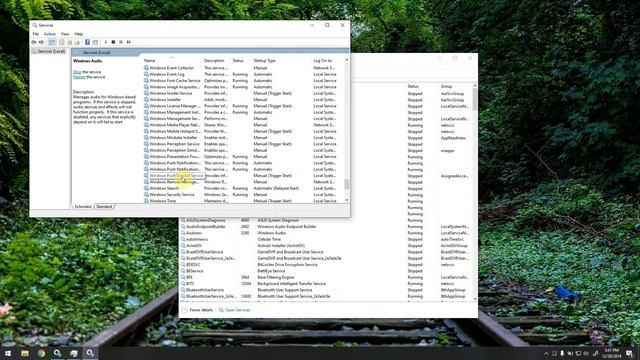
Task: Open the File menu in Services
Action: 36,34
